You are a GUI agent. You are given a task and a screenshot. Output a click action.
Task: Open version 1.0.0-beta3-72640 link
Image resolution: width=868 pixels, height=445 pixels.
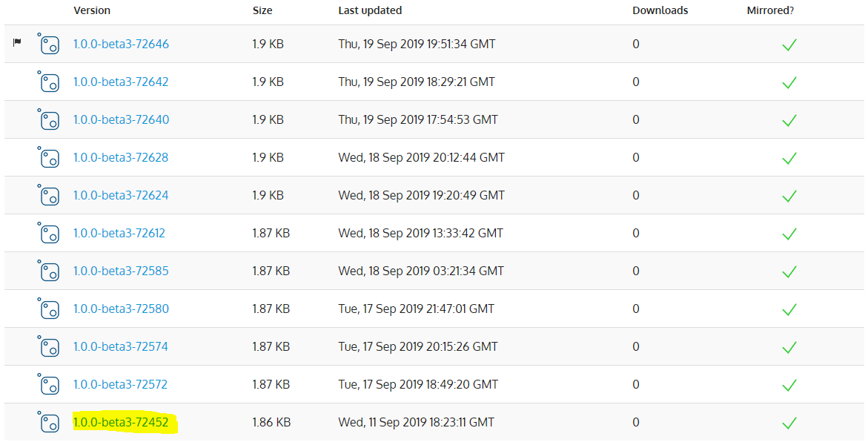[122, 119]
